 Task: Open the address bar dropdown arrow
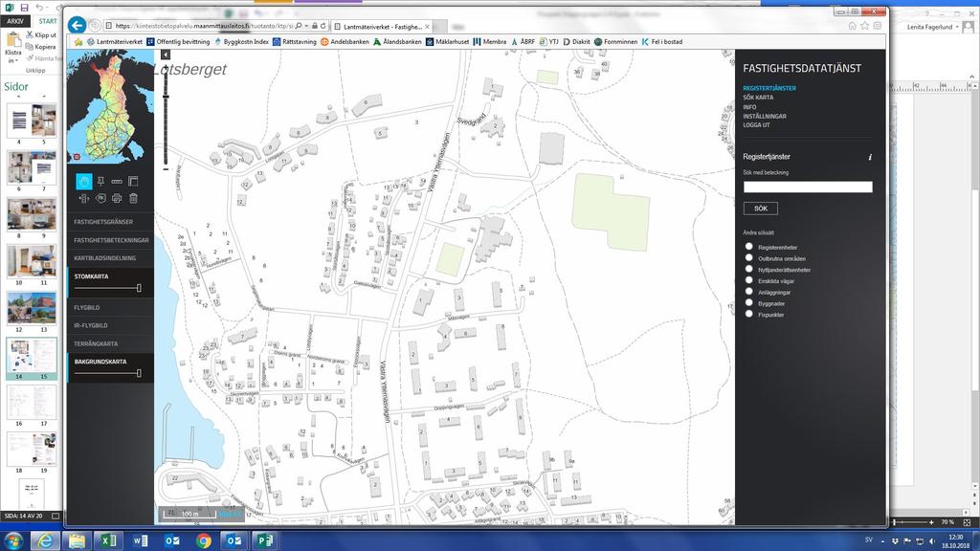(306, 26)
